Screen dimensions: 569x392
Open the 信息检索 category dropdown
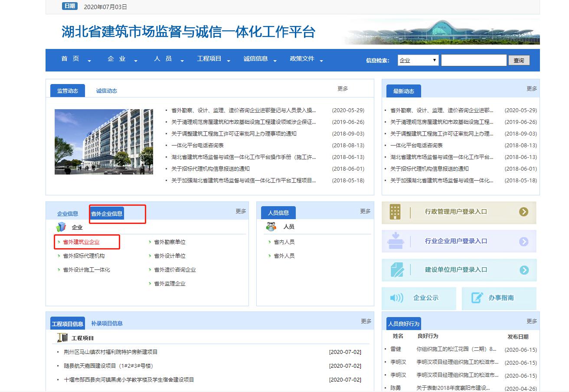[x=418, y=60]
